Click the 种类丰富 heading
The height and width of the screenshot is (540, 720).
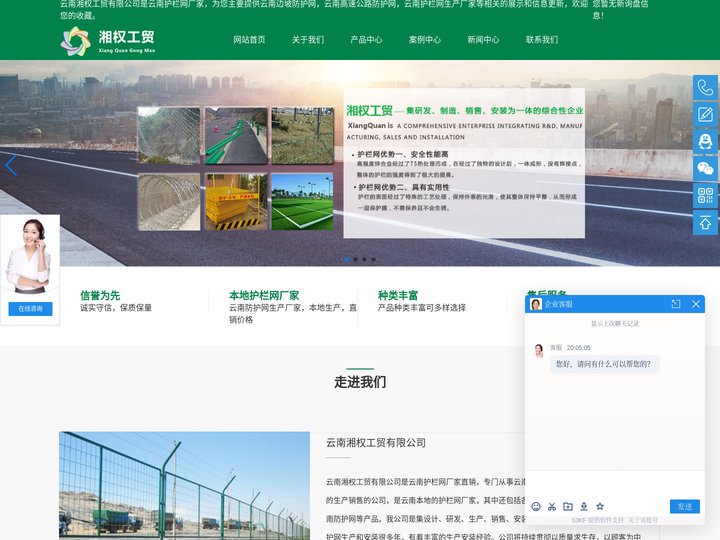(398, 295)
